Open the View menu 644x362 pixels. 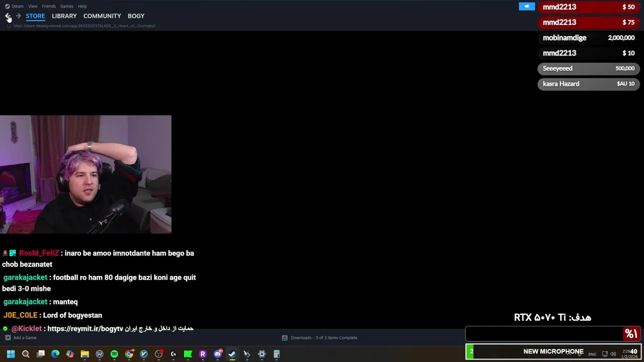[x=33, y=6]
